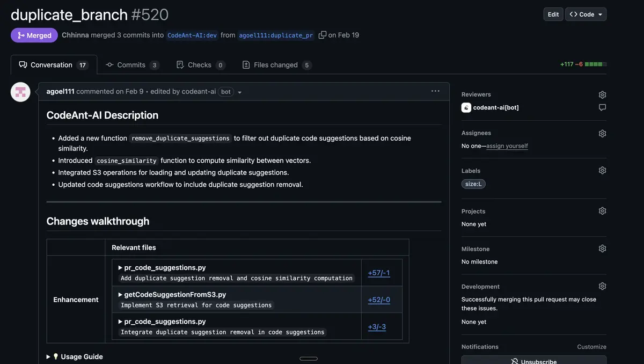This screenshot has width=644, height=364.
Task: Copy the agoel111:duplicate_pr branch name
Action: pos(322,34)
